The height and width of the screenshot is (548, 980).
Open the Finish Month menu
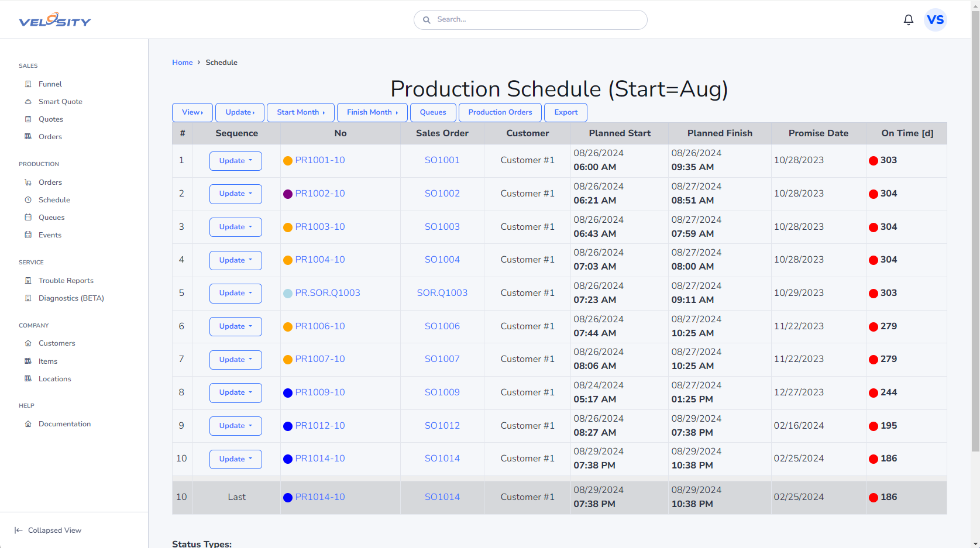coord(372,112)
